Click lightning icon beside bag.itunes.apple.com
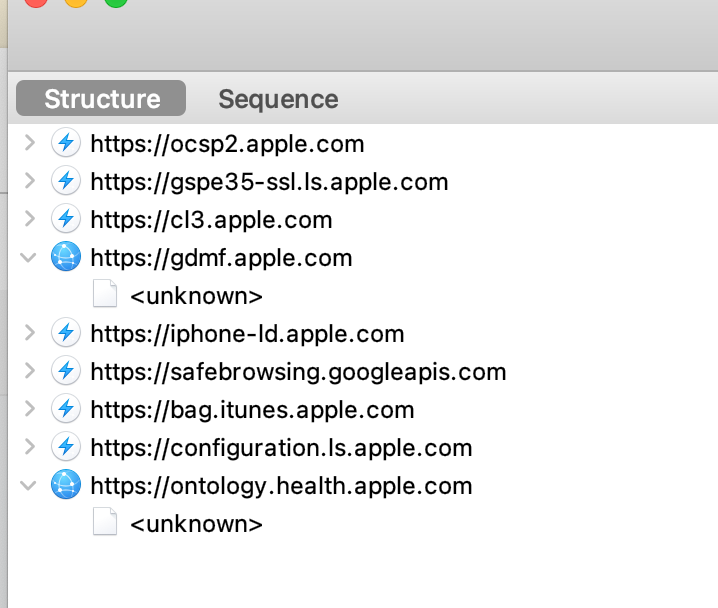 66,409
